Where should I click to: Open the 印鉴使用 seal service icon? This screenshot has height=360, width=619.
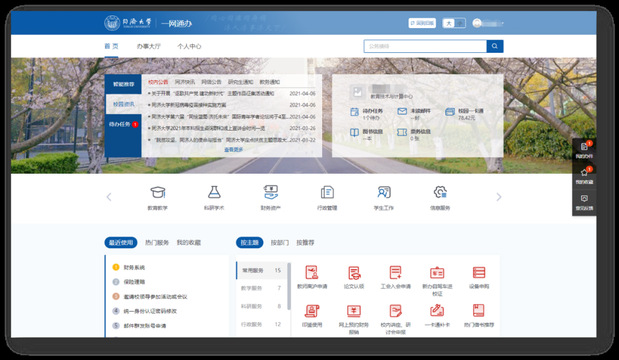[311, 311]
